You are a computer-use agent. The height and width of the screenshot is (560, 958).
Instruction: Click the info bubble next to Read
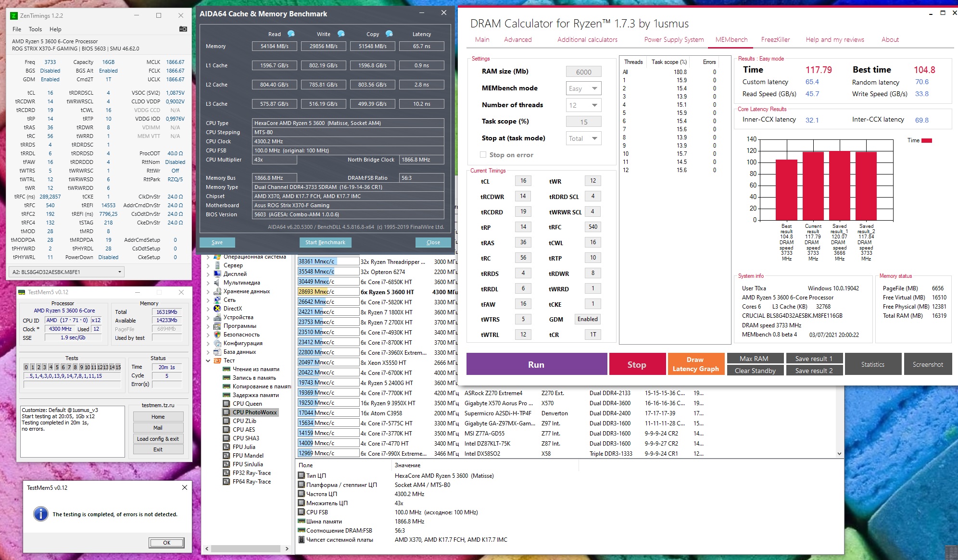(x=291, y=34)
